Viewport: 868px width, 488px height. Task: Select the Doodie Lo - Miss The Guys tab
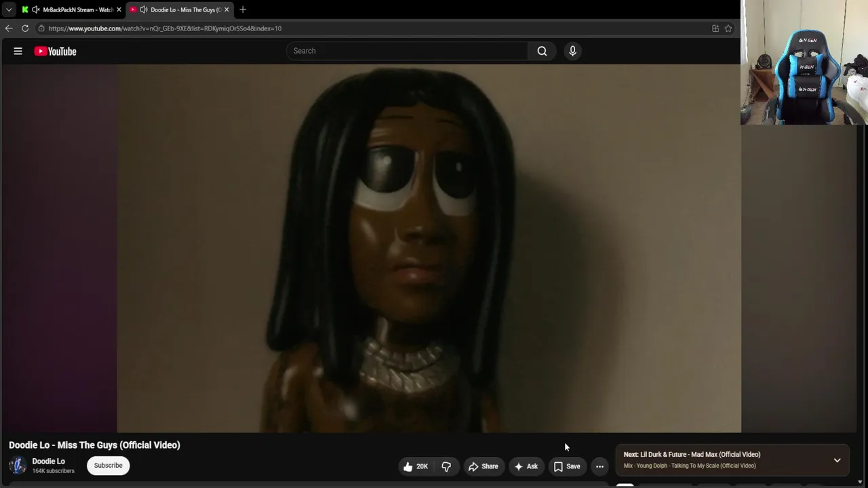pos(180,9)
